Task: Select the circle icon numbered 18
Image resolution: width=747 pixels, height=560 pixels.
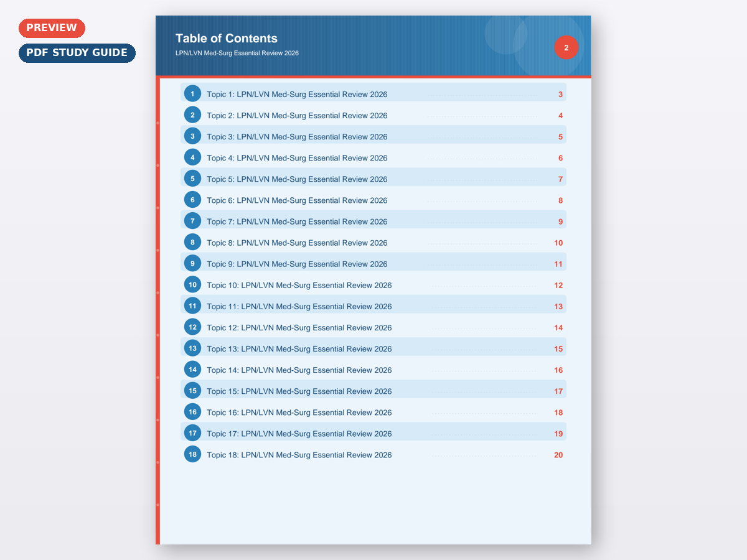Action: [192, 454]
